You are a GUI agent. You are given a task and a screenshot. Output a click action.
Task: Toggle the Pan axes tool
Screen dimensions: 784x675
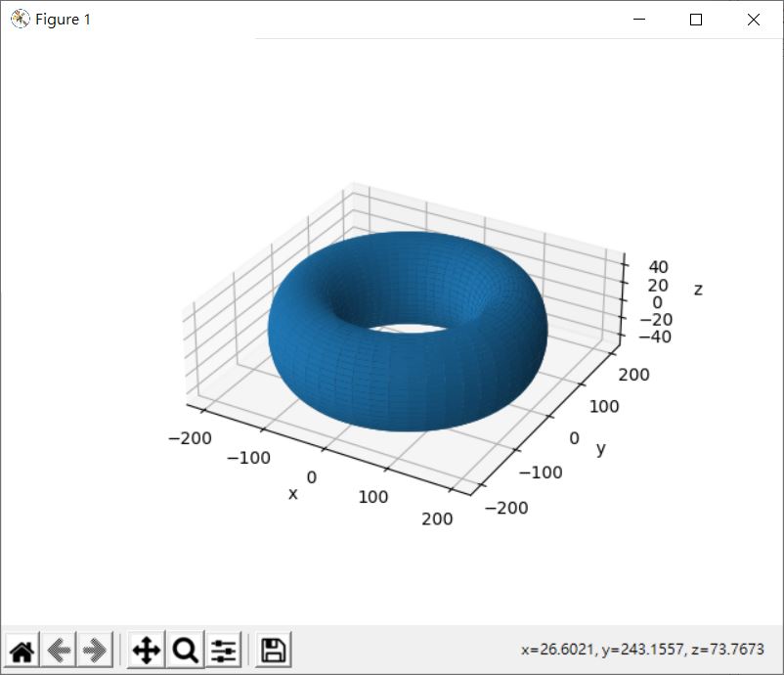pyautogui.click(x=146, y=650)
